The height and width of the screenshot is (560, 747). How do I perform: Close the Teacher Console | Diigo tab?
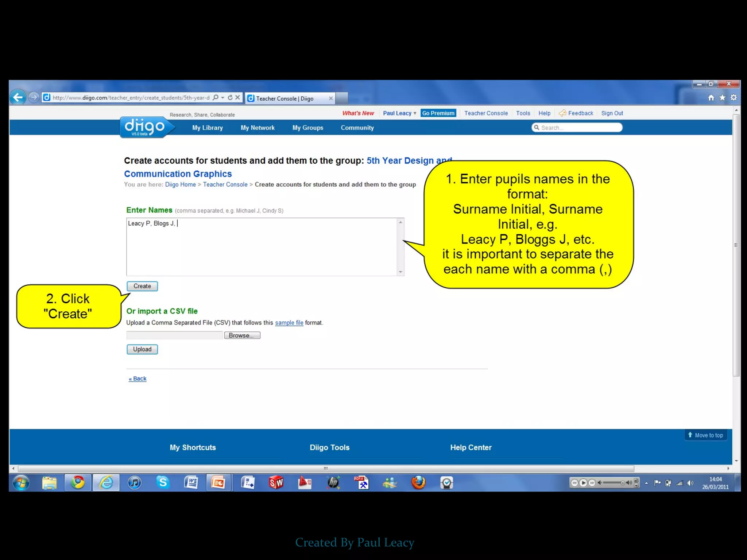click(330, 98)
